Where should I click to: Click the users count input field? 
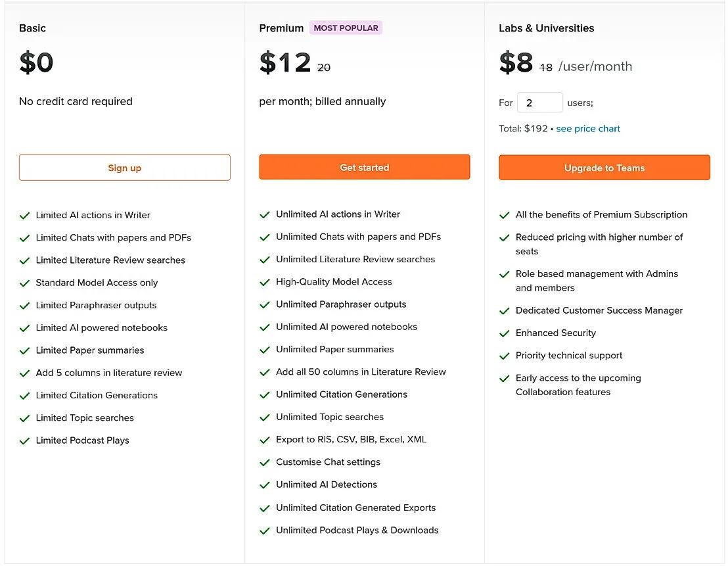[x=539, y=103]
